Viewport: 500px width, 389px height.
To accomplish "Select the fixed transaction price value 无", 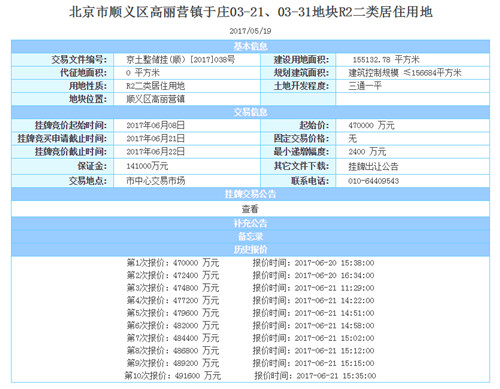I will [352, 138].
